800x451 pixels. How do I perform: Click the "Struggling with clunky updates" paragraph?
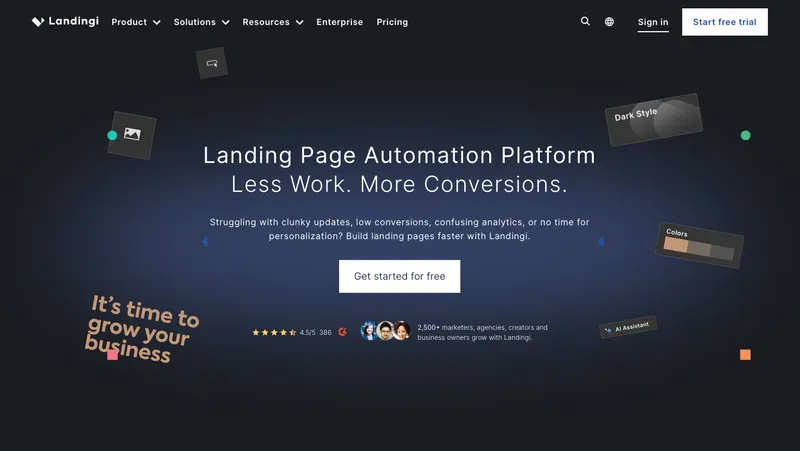coord(399,229)
